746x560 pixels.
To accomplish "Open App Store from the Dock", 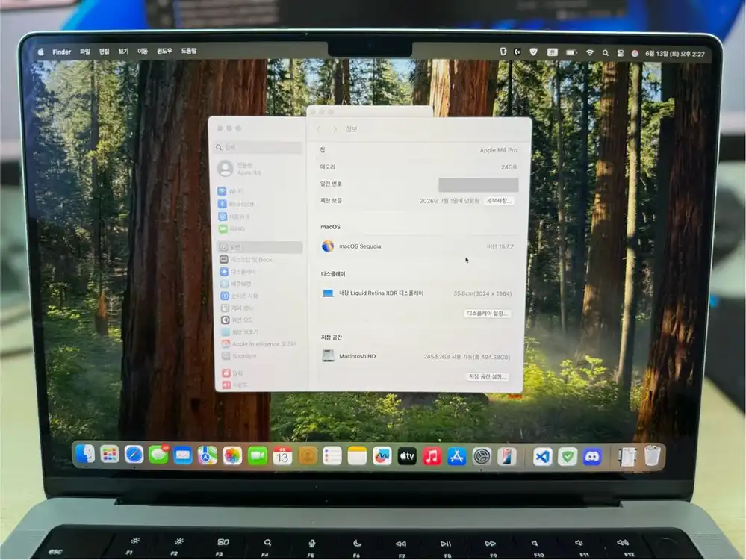I will 457,457.
